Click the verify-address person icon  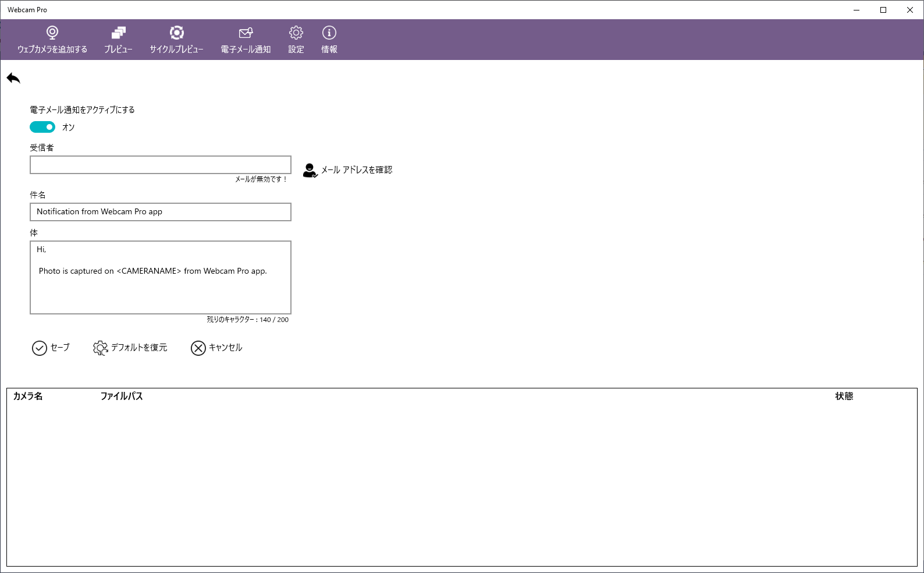click(x=310, y=170)
